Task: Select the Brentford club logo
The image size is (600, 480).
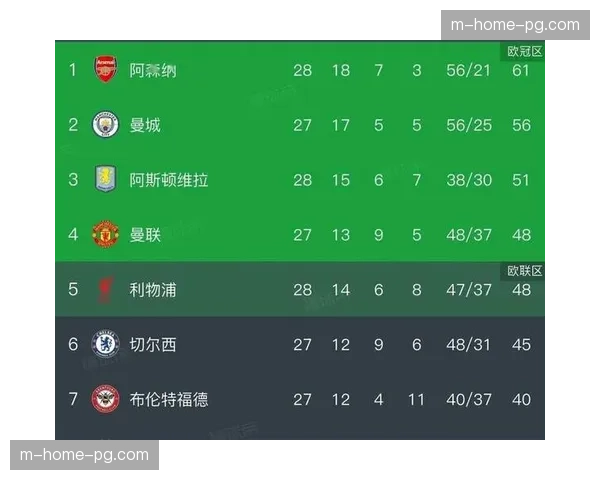Action: coord(105,399)
